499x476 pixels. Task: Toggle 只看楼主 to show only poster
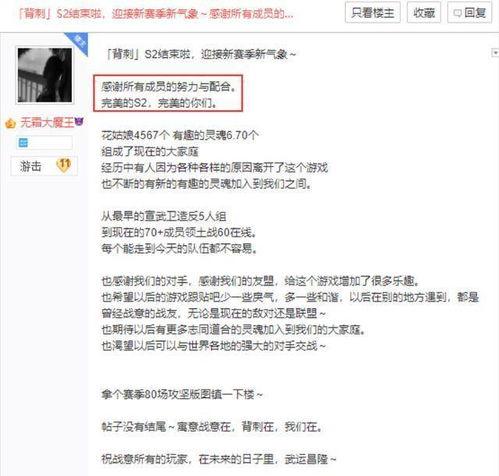click(373, 13)
